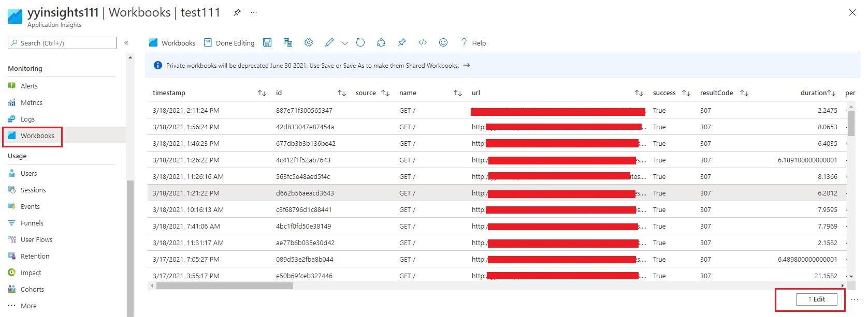Click the left menu scrollbar up arrow
The width and height of the screenshot is (868, 317).
(x=130, y=57)
